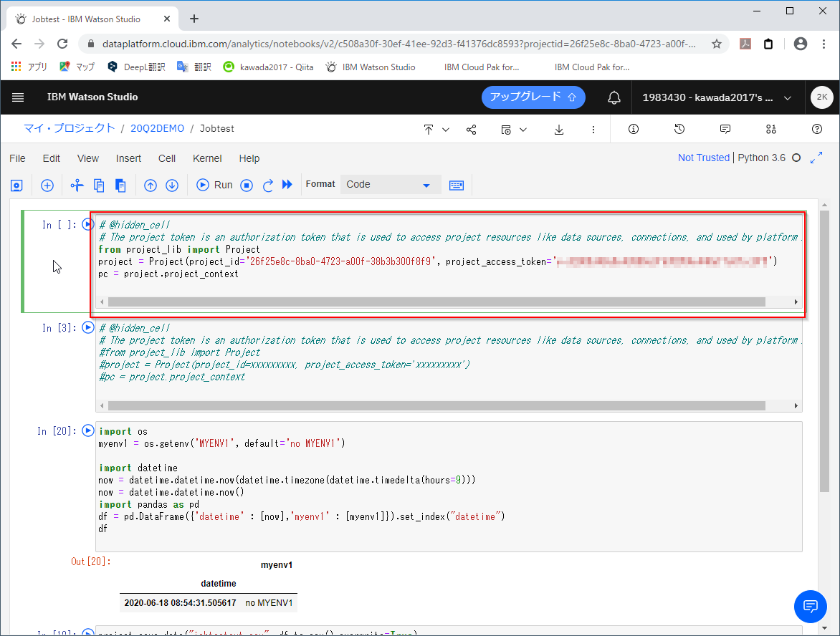Click the publish upload arrow icon
This screenshot has width=840, height=636.
tap(429, 130)
